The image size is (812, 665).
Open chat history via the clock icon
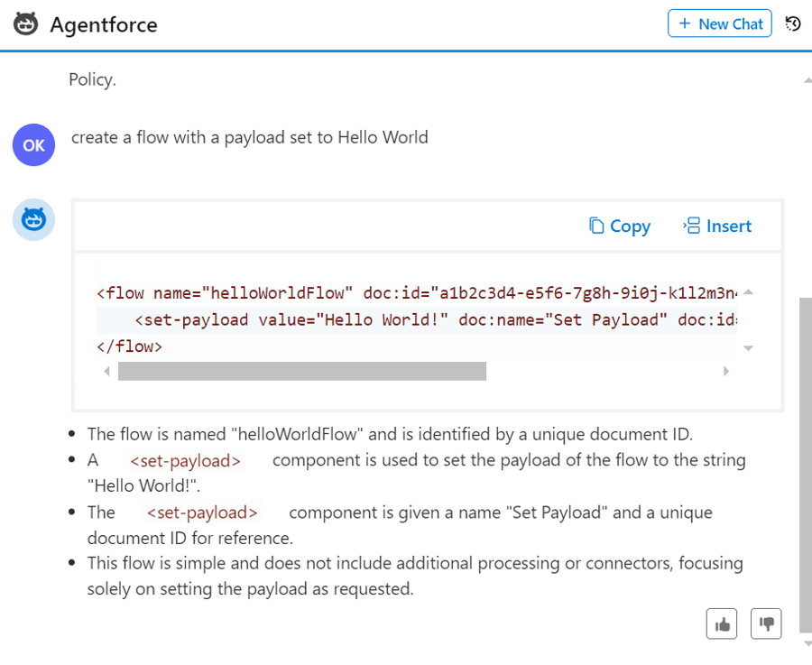click(x=792, y=24)
